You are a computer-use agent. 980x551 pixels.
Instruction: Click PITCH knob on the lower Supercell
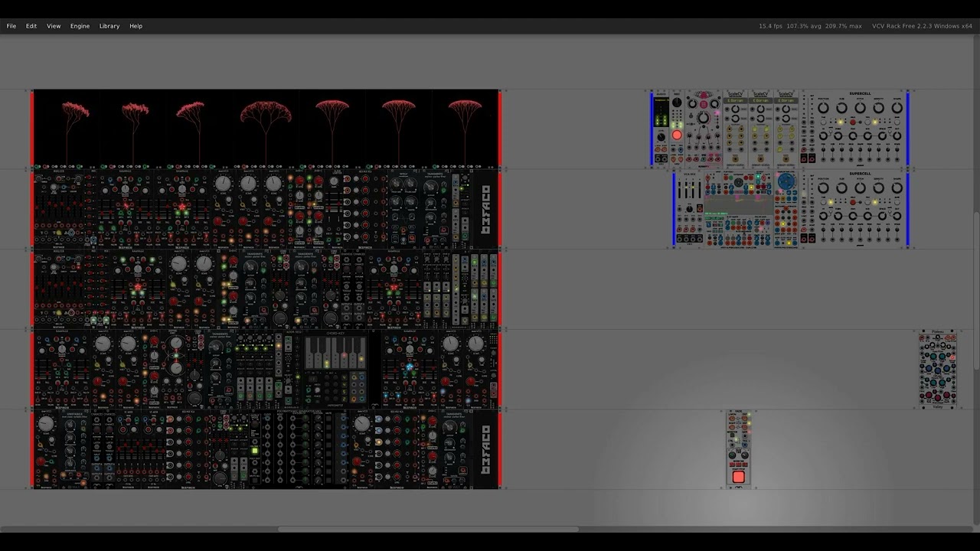click(x=860, y=189)
